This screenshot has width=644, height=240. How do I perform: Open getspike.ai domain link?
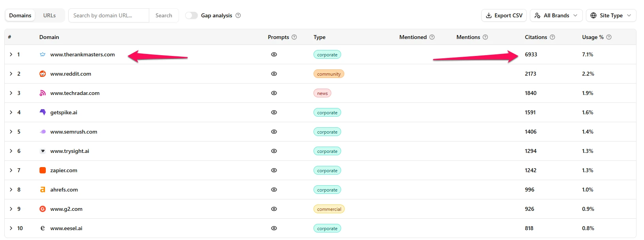click(64, 112)
